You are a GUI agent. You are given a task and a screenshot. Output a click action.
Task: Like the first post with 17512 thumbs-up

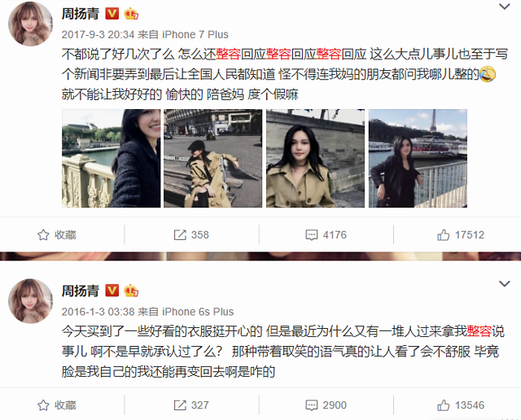click(x=461, y=235)
